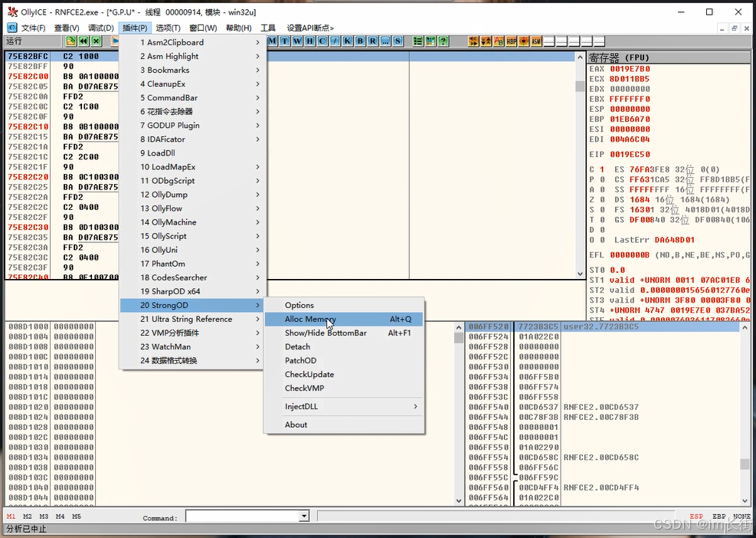Viewport: 756px width, 538px height.
Task: Open the 调试(D) menu
Action: 101,28
